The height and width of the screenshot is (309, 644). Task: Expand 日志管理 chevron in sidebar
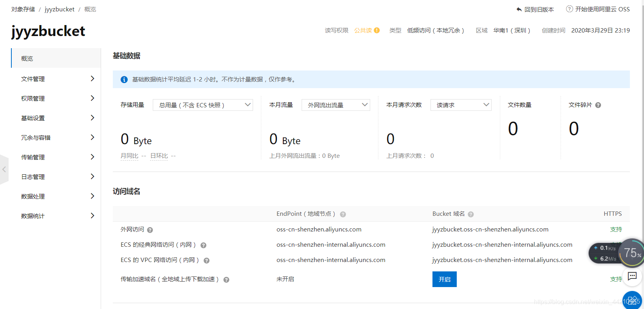(92, 177)
